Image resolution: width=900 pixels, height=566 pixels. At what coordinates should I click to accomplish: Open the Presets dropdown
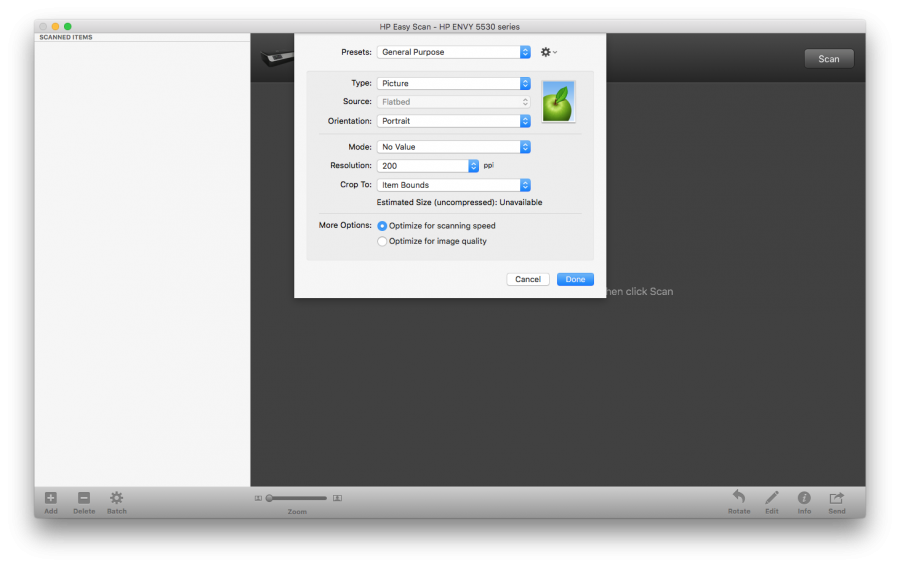(x=453, y=52)
